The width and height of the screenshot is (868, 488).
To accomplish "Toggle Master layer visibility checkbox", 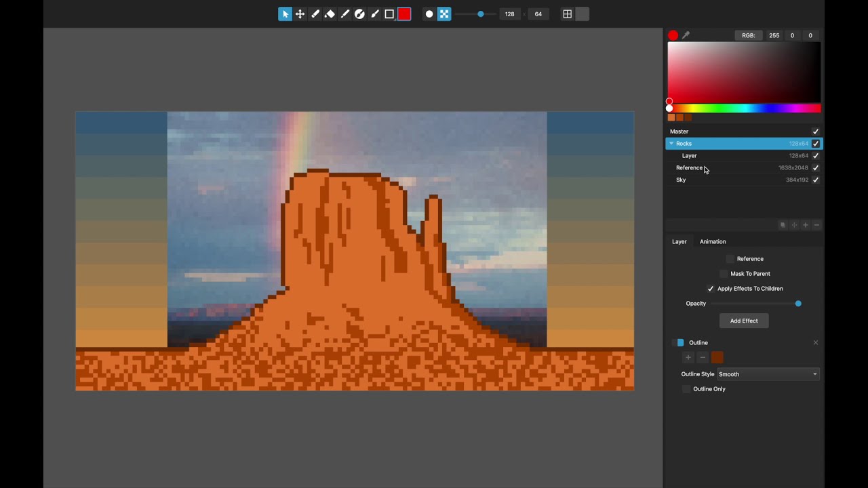I will [x=816, y=131].
